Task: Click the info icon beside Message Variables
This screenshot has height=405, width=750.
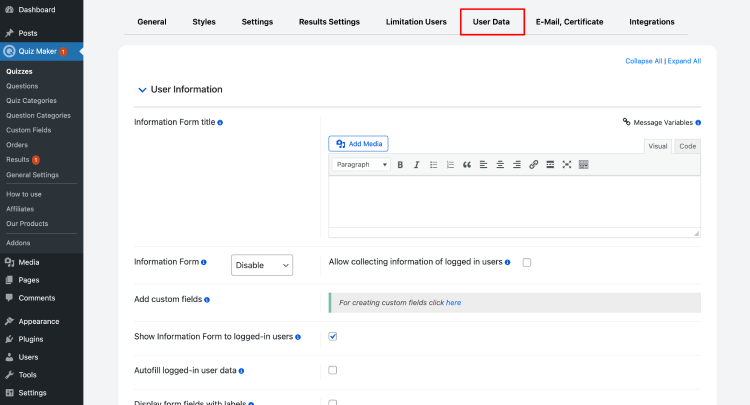Action: pyautogui.click(x=698, y=123)
